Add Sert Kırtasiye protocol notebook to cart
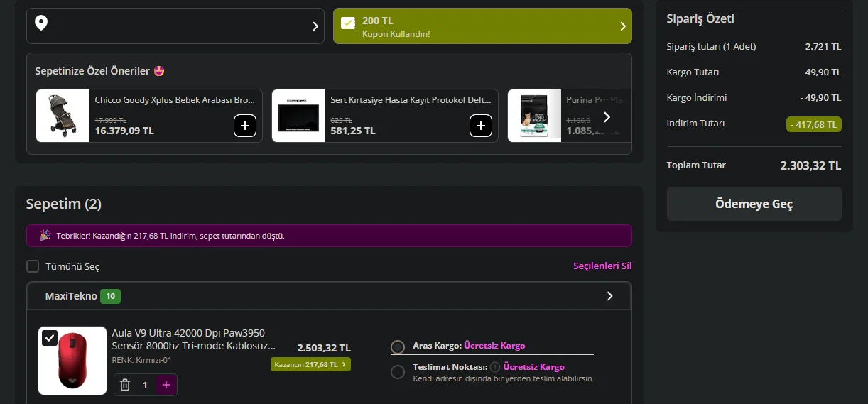The height and width of the screenshot is (404, 868). pyautogui.click(x=480, y=126)
